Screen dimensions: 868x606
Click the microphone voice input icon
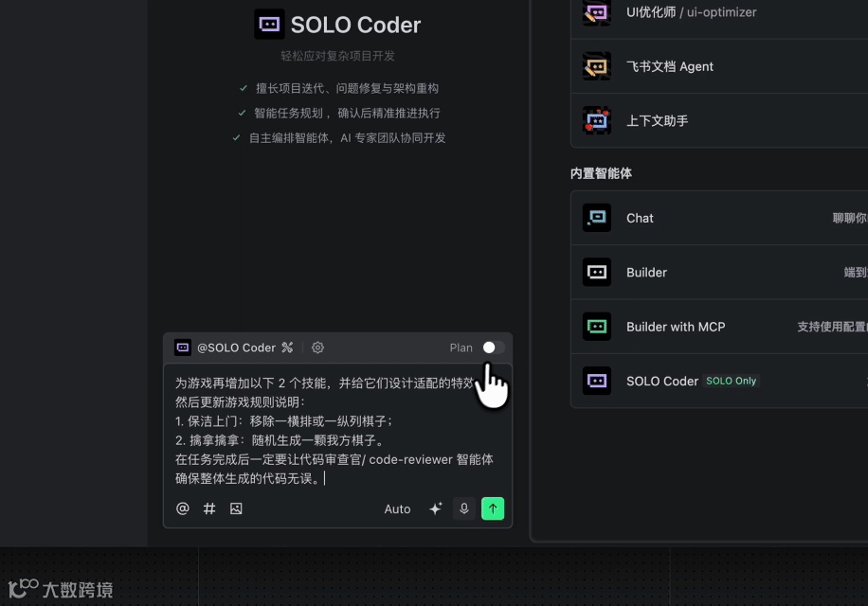pos(464,508)
